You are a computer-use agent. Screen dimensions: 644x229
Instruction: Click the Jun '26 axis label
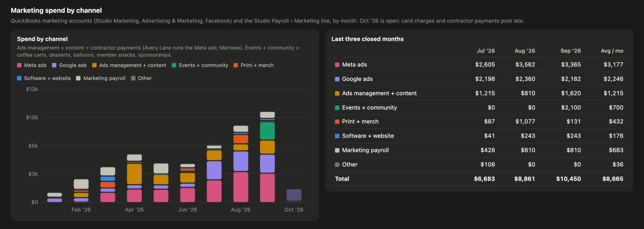pos(188,210)
